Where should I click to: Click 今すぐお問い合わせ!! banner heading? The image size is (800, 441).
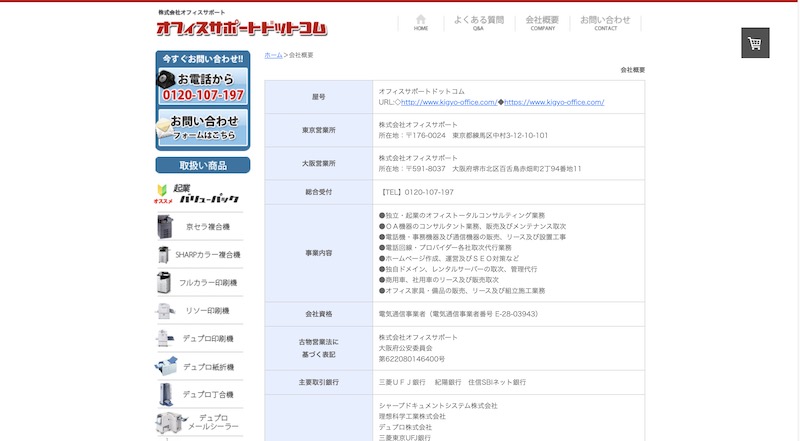point(203,59)
